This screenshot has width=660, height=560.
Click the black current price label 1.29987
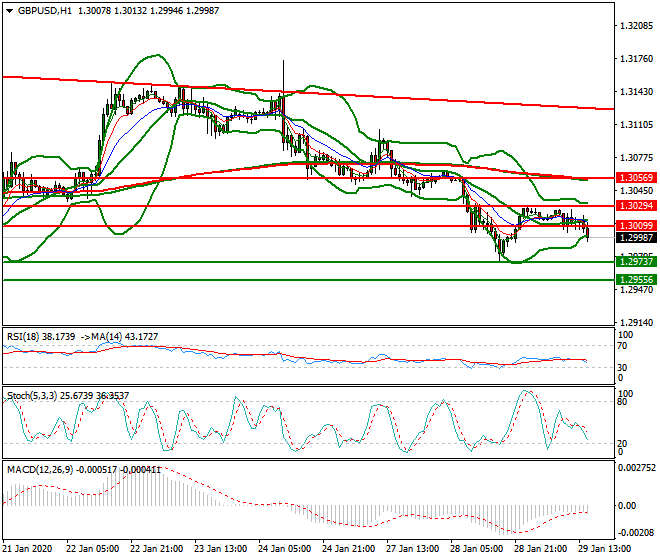click(x=636, y=237)
